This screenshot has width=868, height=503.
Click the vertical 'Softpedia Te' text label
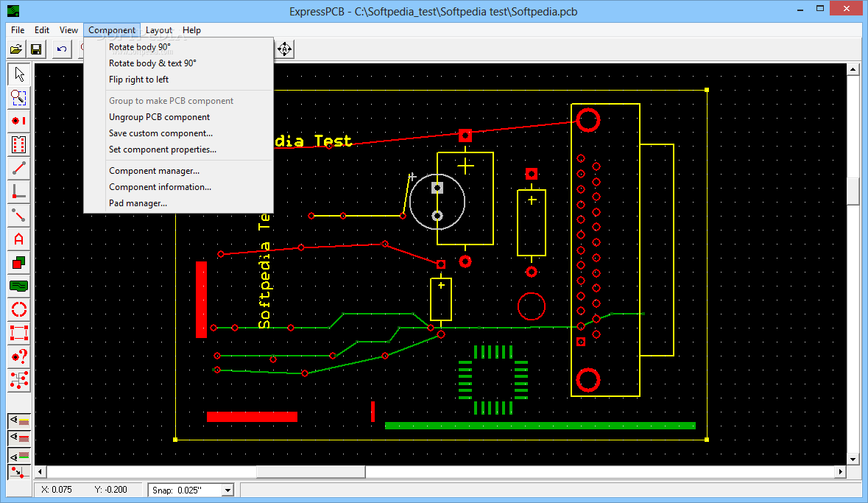pos(264,270)
